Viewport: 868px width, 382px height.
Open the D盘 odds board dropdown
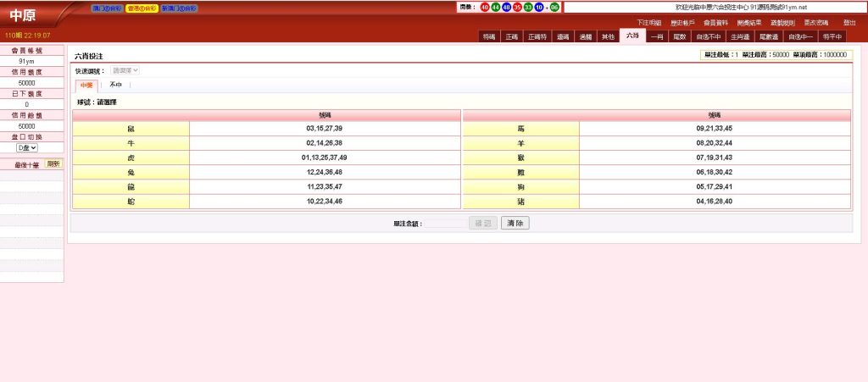pos(27,147)
